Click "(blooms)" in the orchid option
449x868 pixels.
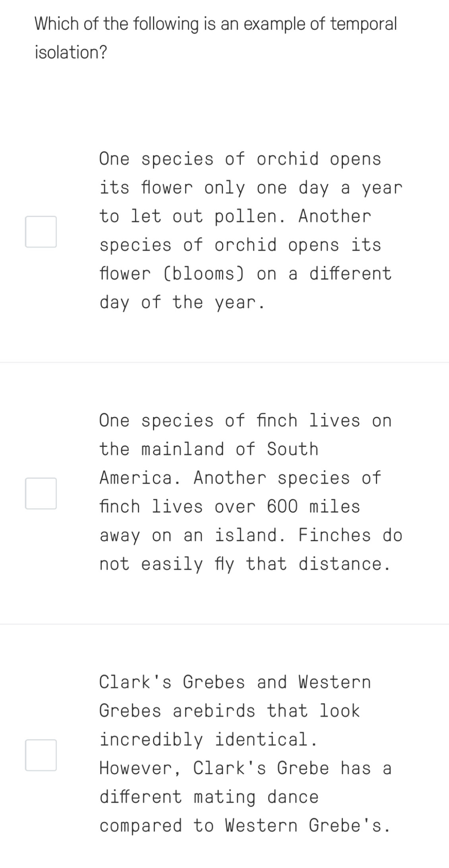[204, 274]
